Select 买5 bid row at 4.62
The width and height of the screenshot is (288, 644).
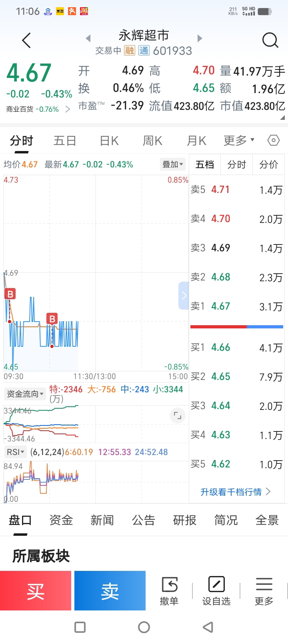[237, 464]
